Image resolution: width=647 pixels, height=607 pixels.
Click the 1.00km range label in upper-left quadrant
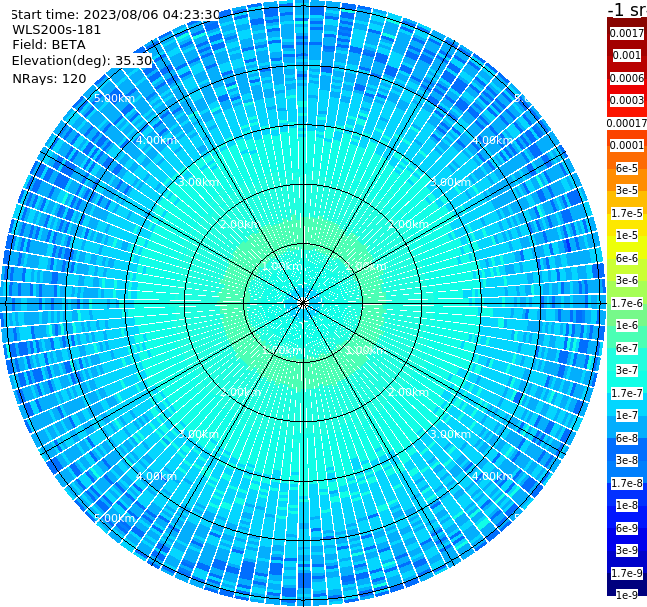click(x=283, y=266)
